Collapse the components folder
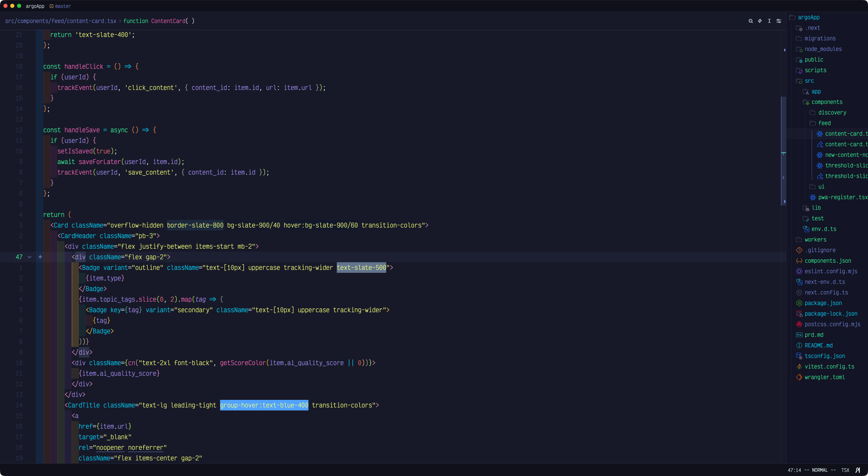868x476 pixels. (823, 102)
